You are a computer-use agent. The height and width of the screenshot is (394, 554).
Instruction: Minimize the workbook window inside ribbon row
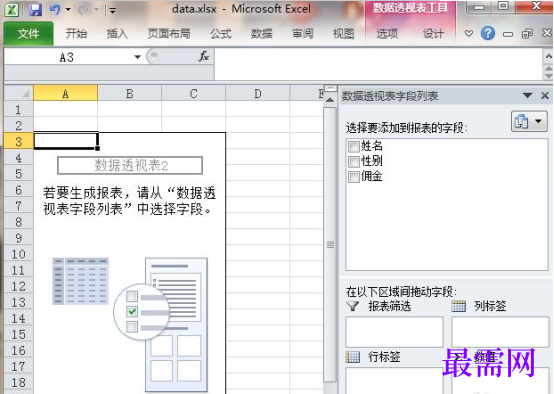(508, 34)
